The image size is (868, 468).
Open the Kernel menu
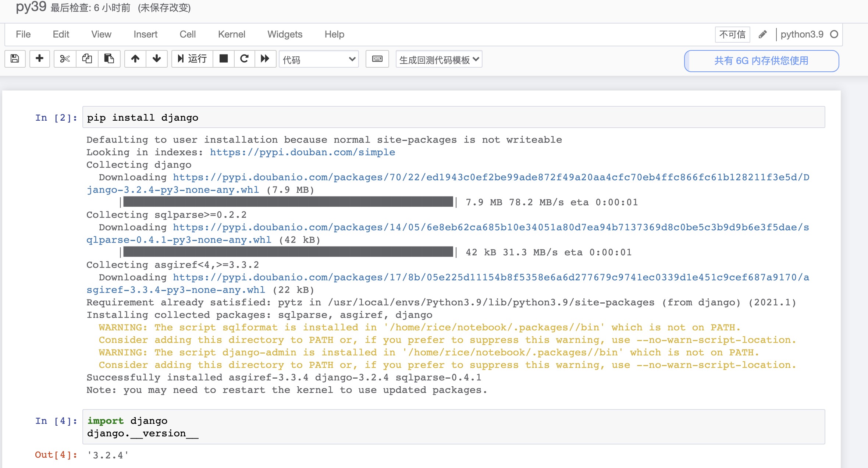click(232, 34)
